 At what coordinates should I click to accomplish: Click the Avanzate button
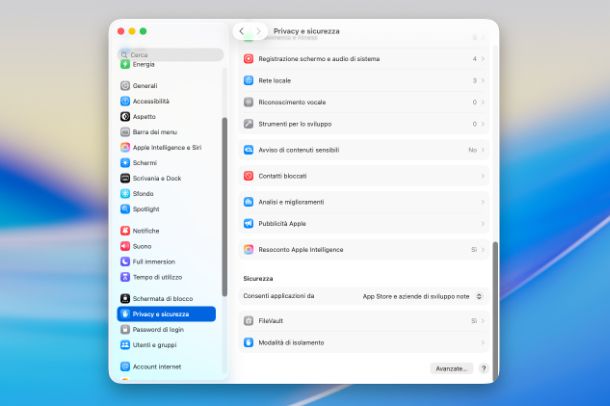point(451,368)
